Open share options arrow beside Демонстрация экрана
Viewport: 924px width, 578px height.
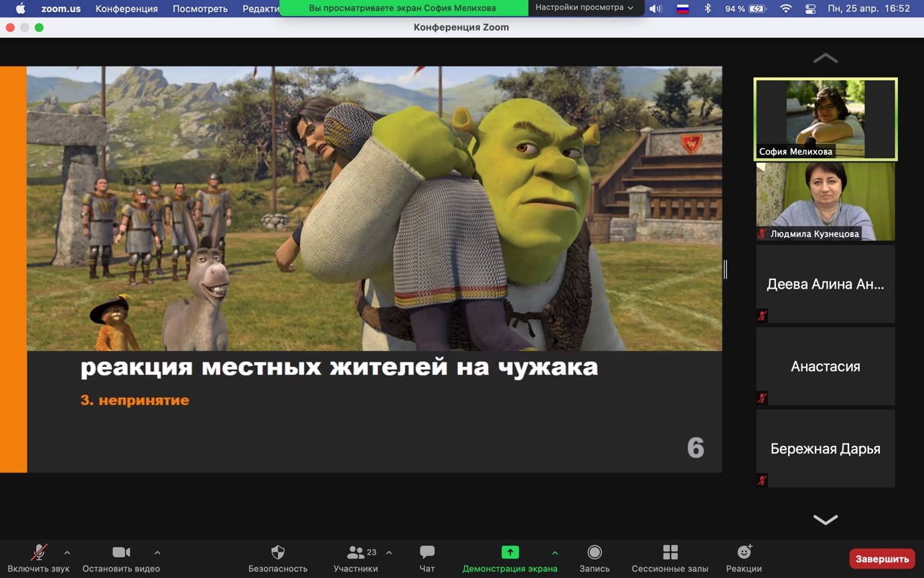coord(554,553)
